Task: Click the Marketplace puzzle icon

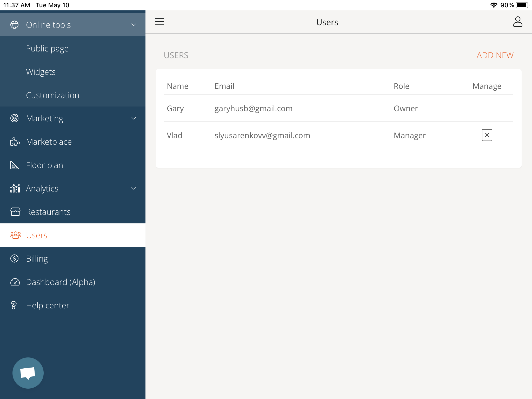Action: coord(15,142)
